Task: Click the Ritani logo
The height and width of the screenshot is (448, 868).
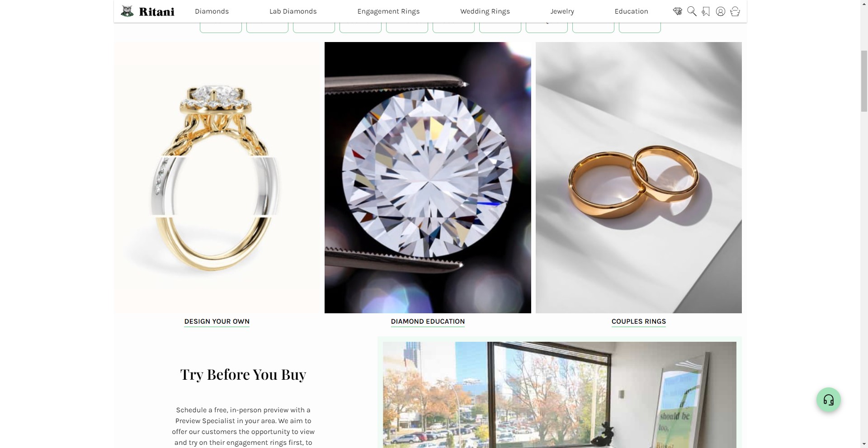Action: (148, 11)
